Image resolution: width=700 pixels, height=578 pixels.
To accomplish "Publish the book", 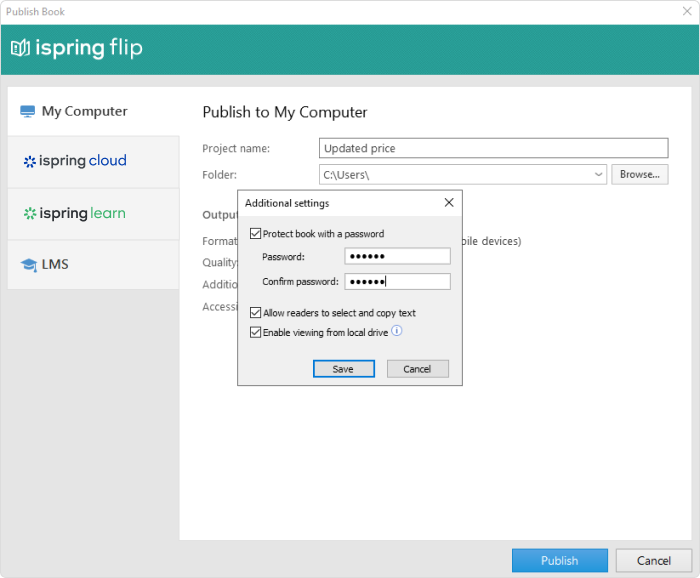I will 559,561.
